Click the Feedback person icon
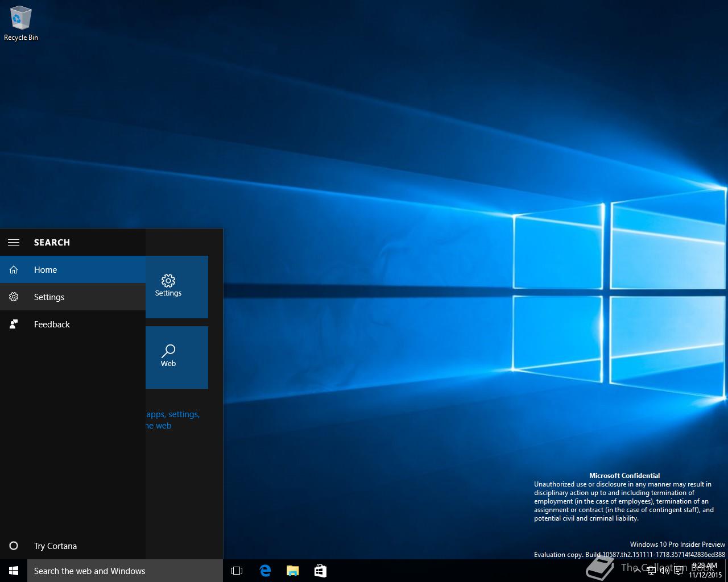 [14, 324]
